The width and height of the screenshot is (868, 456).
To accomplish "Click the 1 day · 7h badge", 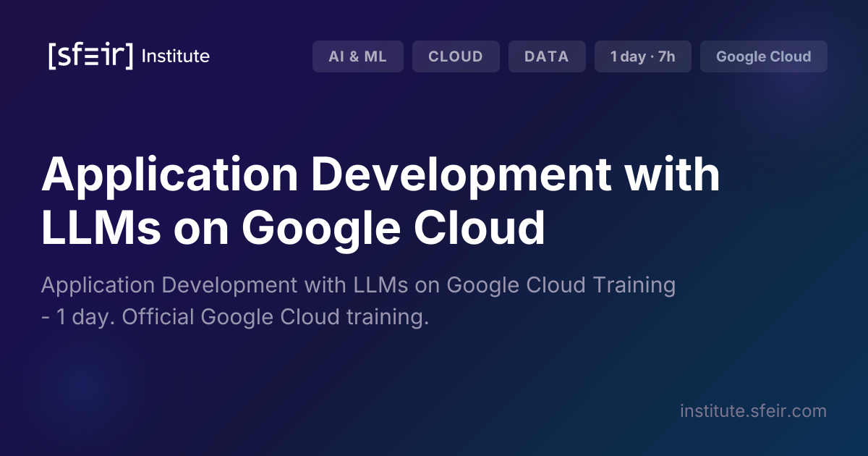I will click(x=643, y=56).
